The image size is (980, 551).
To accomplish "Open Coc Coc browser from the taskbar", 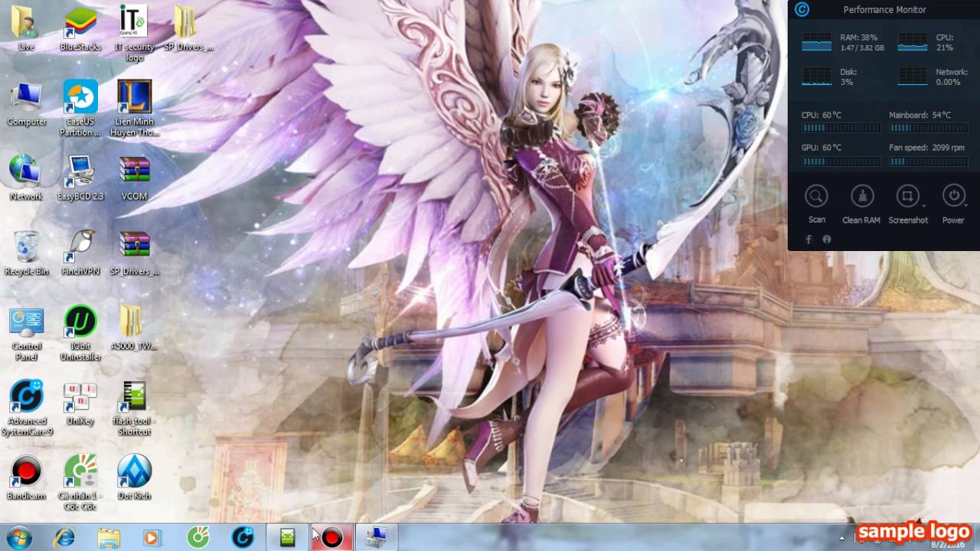I will tap(198, 537).
